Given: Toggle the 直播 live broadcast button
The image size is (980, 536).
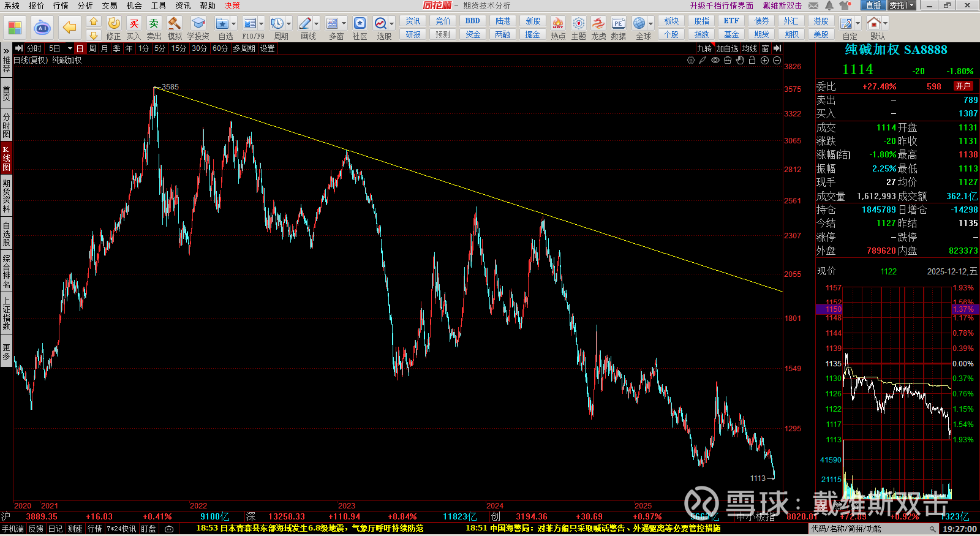Looking at the screenshot, I should (873, 6).
